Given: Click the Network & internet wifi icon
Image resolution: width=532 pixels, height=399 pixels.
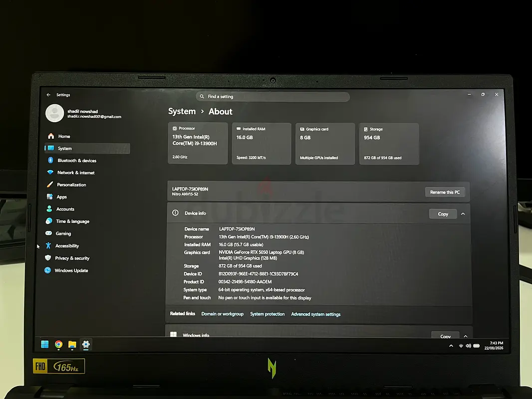Looking at the screenshot, I should (50, 172).
